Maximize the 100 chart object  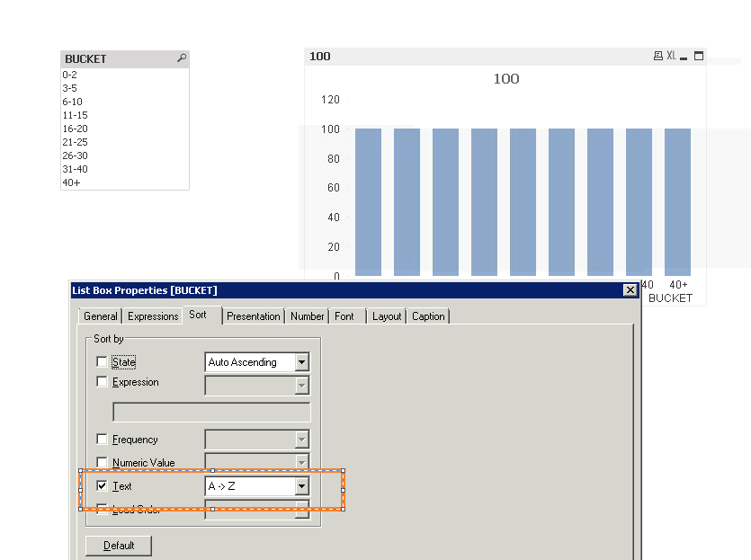click(x=699, y=56)
